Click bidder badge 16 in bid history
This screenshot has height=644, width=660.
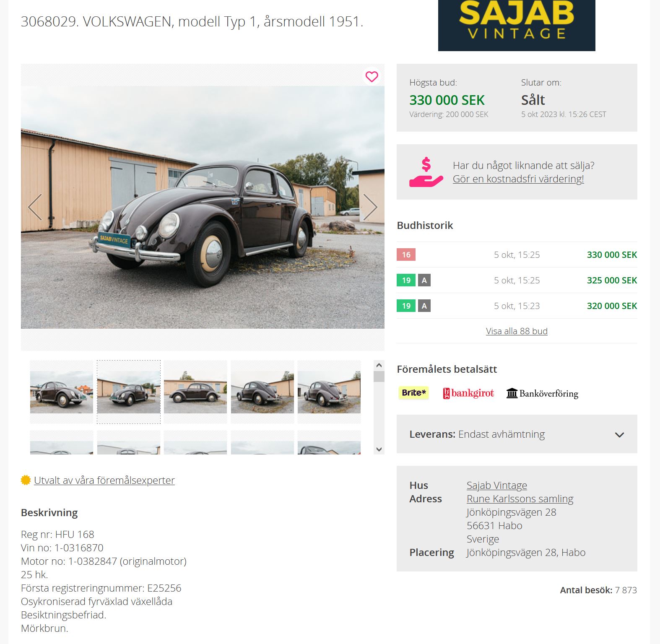(406, 254)
